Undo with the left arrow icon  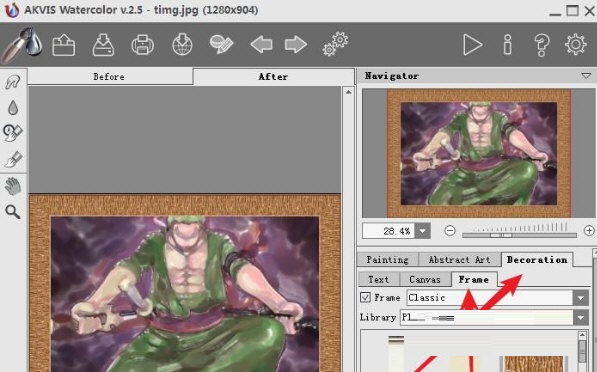(261, 45)
